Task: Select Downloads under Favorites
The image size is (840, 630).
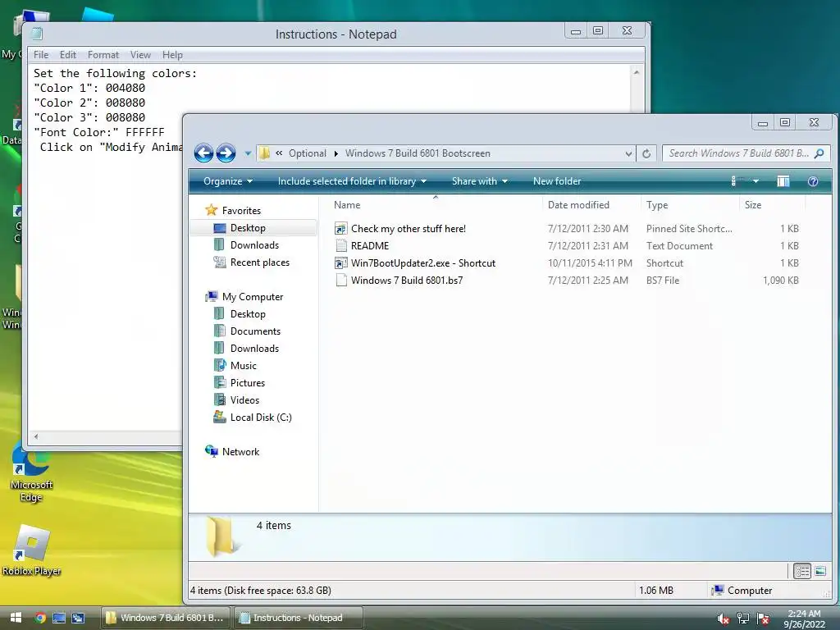Action: (x=254, y=244)
